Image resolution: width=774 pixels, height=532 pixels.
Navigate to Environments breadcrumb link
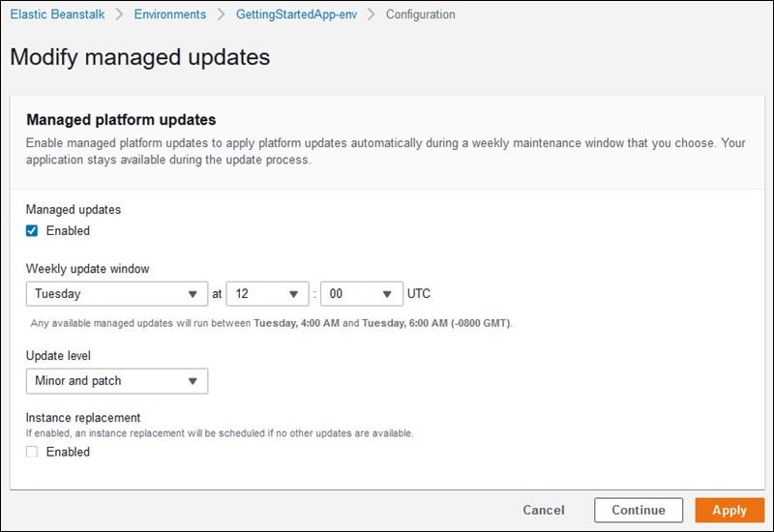point(169,15)
